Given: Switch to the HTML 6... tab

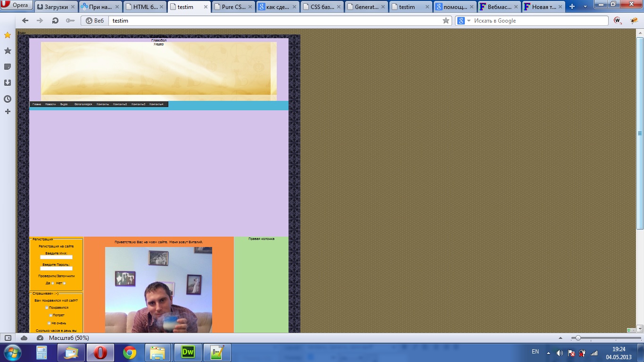Looking at the screenshot, I should pyautogui.click(x=144, y=7).
